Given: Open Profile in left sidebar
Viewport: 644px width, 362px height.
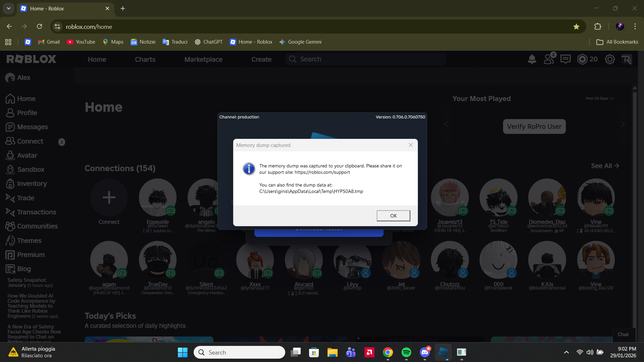Looking at the screenshot, I should point(21,113).
